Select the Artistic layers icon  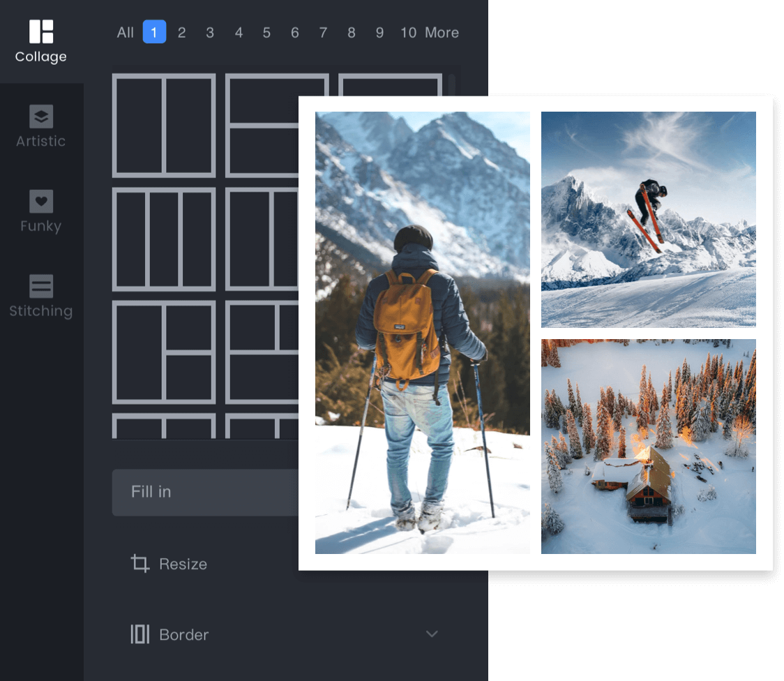pyautogui.click(x=41, y=117)
